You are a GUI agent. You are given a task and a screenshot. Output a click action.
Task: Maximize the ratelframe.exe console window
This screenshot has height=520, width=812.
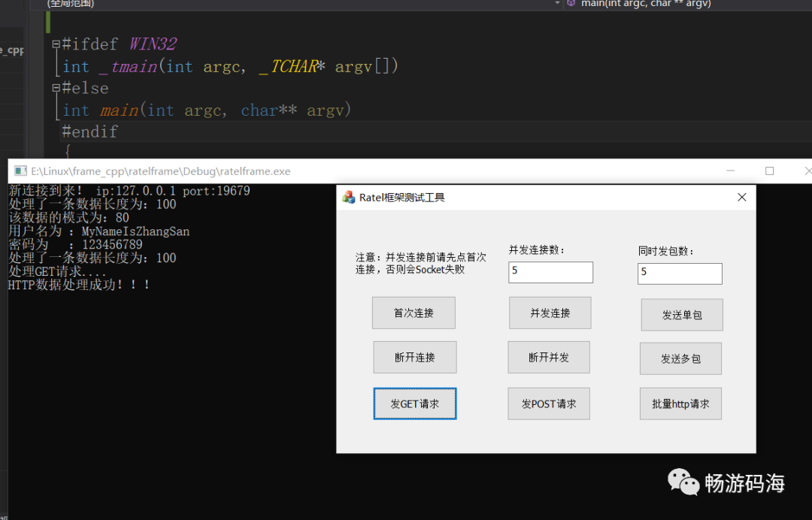tap(769, 171)
